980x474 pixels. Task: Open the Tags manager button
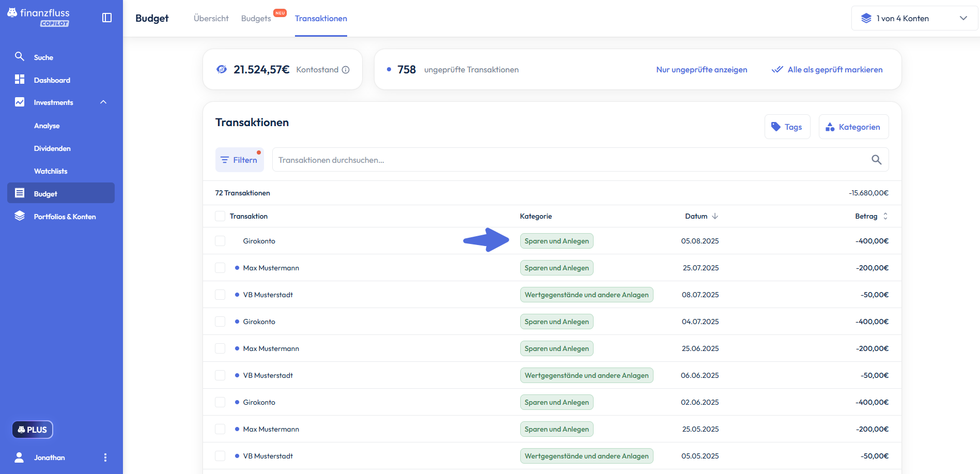[x=787, y=127]
